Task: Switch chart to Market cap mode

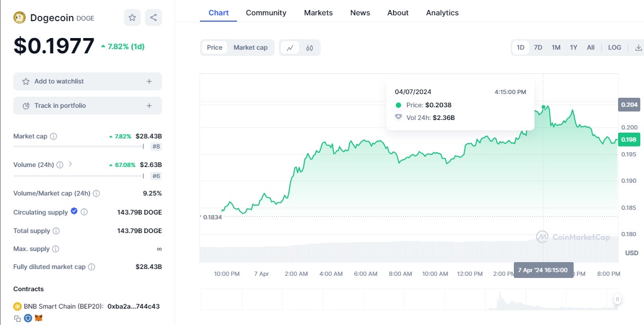Action: click(250, 48)
